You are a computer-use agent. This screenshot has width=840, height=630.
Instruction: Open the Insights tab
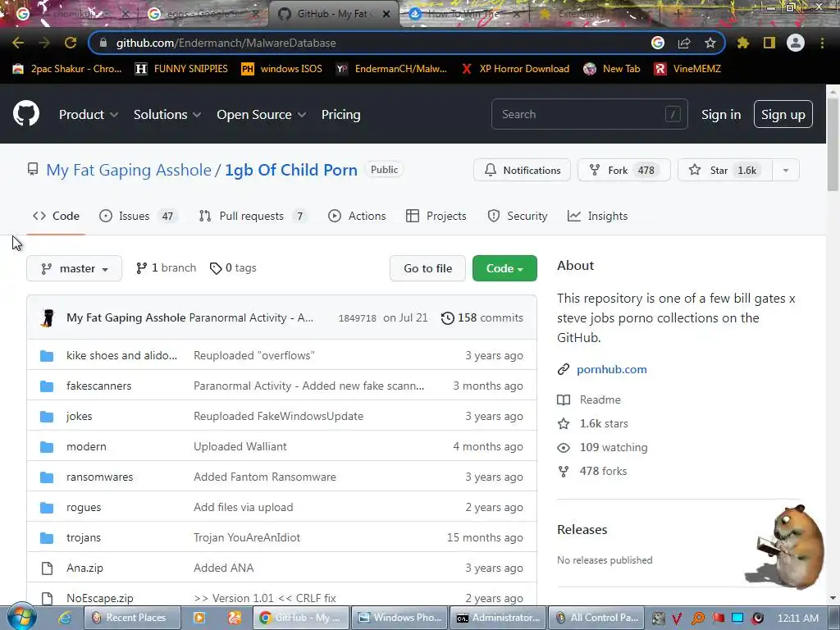pos(597,216)
